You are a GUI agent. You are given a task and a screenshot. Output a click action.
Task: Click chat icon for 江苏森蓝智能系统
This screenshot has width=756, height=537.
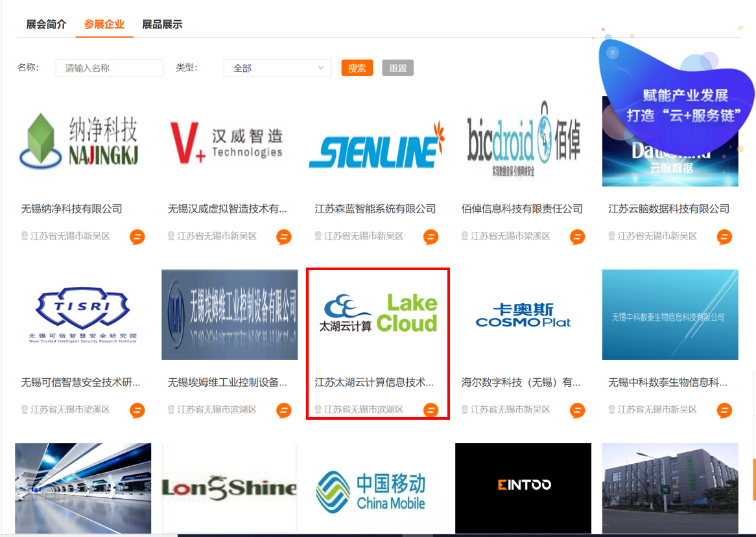coord(431,236)
